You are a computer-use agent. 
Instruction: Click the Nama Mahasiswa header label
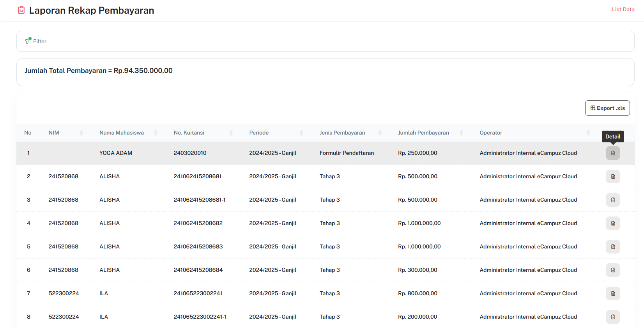tap(122, 133)
